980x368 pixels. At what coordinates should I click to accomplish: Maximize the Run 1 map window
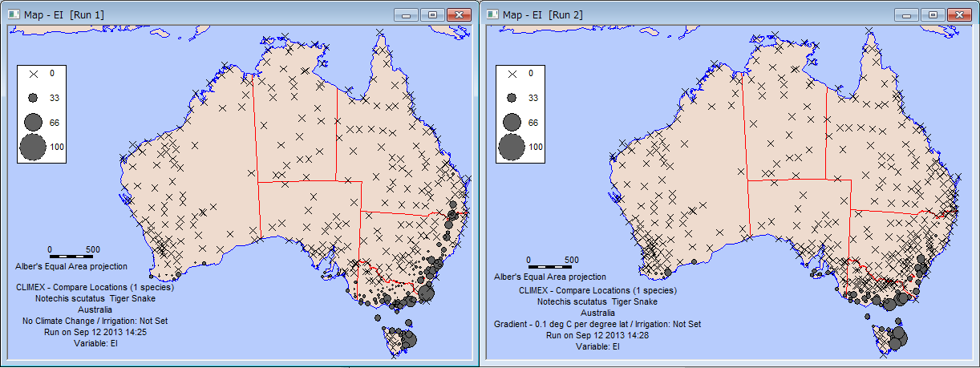[x=432, y=14]
